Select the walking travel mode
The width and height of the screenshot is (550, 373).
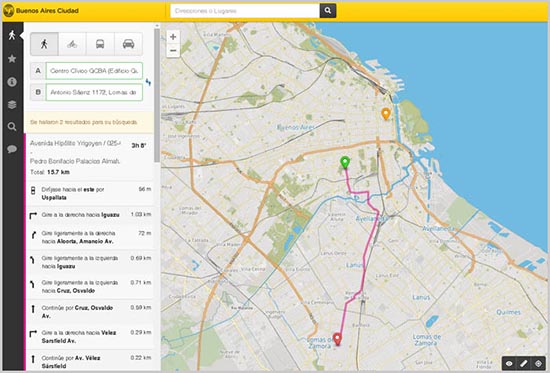[x=44, y=44]
